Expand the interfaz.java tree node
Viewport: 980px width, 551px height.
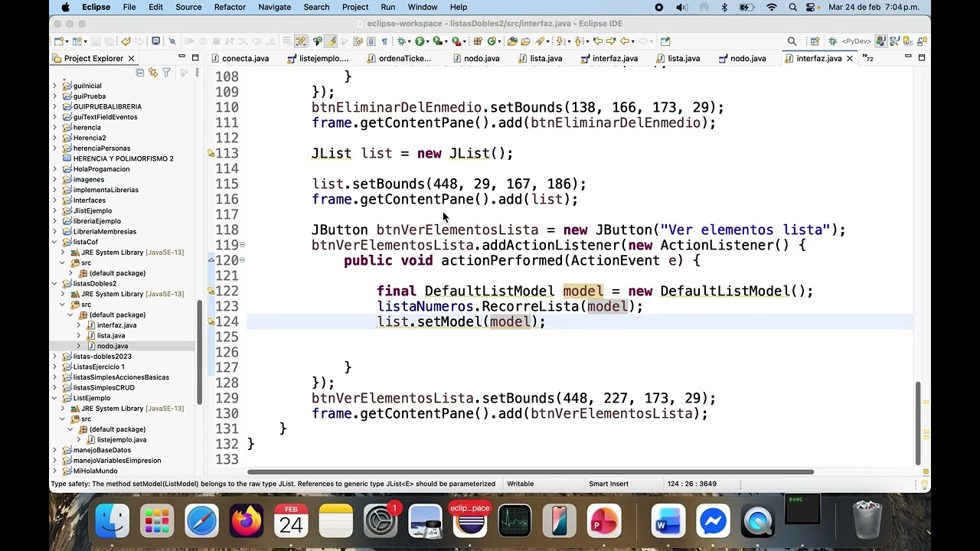coord(78,325)
